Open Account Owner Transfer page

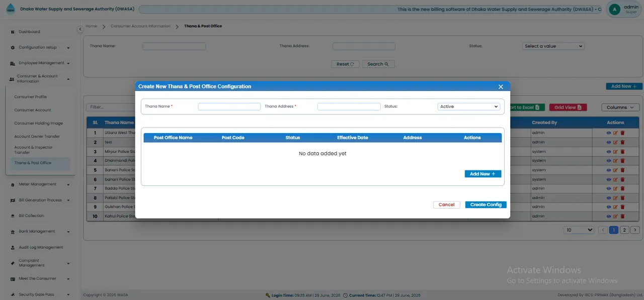[37, 136]
